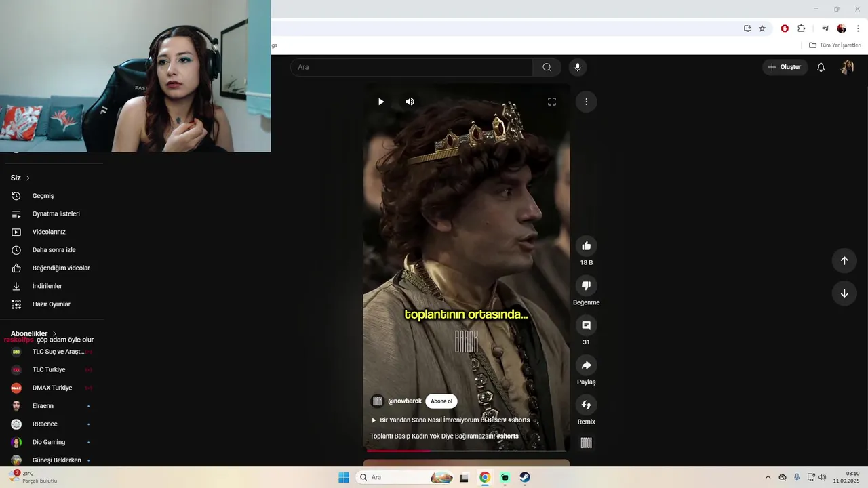The image size is (868, 488).
Task: Open the Oluştur create menu
Action: tap(785, 67)
